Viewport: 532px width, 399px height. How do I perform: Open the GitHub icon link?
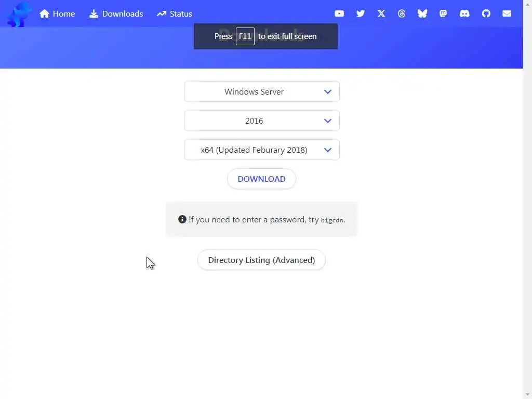[x=486, y=14]
